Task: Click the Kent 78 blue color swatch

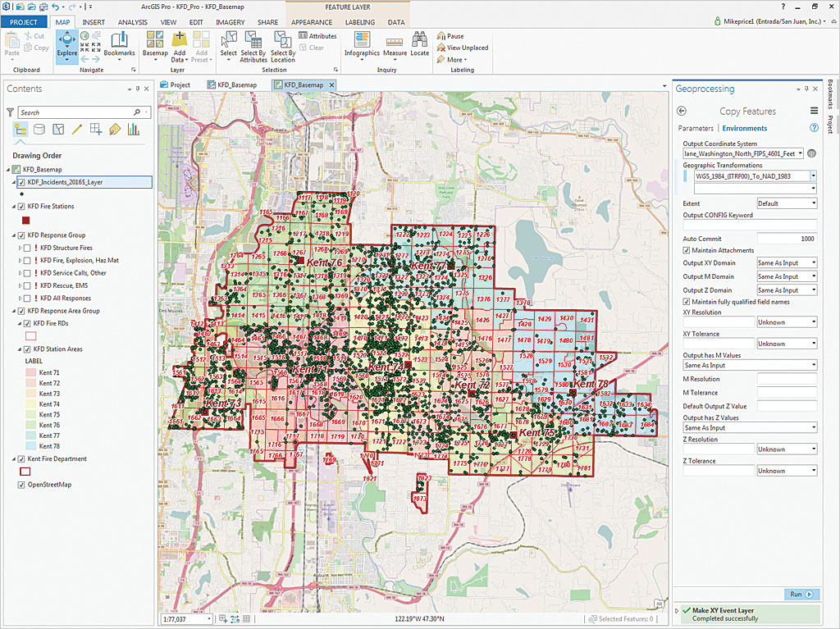Action: [x=30, y=446]
